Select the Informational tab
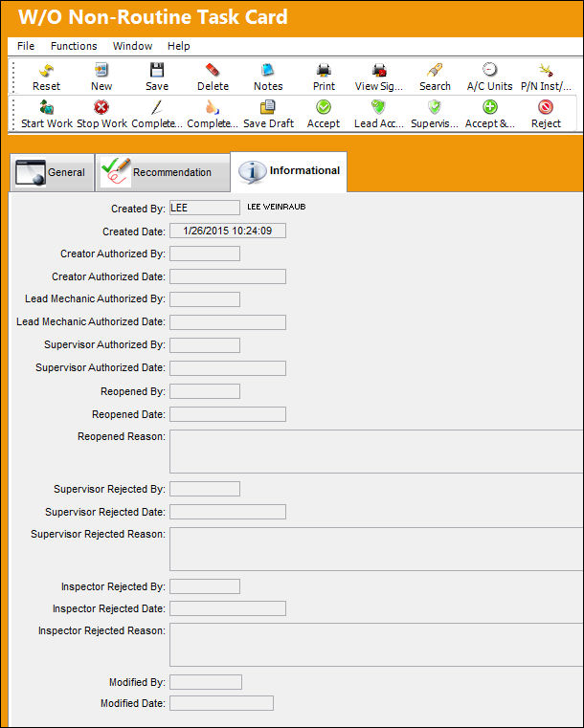584x728 pixels. click(288, 171)
